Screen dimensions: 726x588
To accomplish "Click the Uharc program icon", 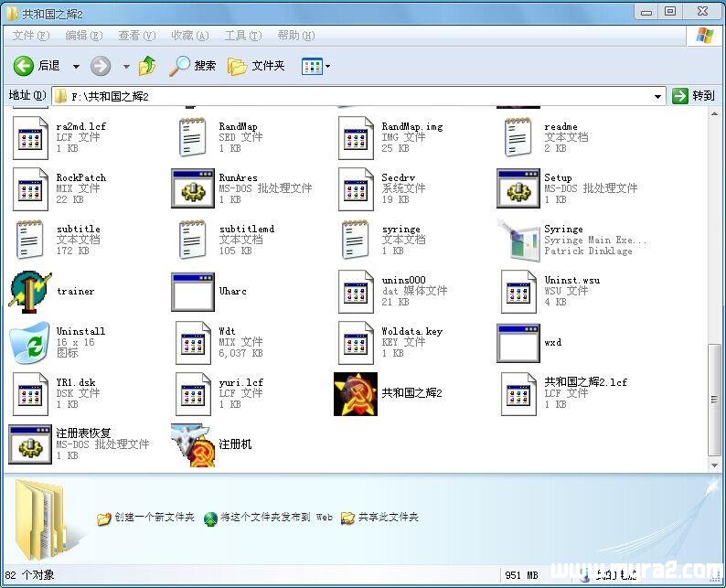I will tap(193, 292).
